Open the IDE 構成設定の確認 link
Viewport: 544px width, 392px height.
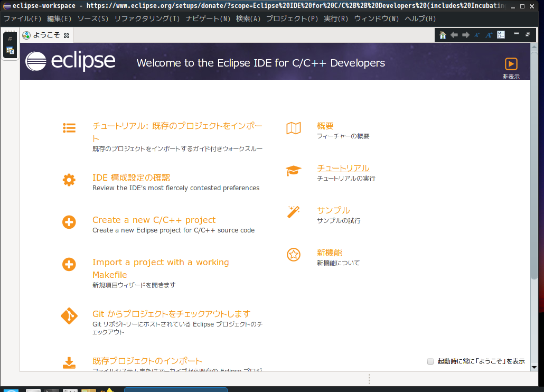pyautogui.click(x=131, y=178)
